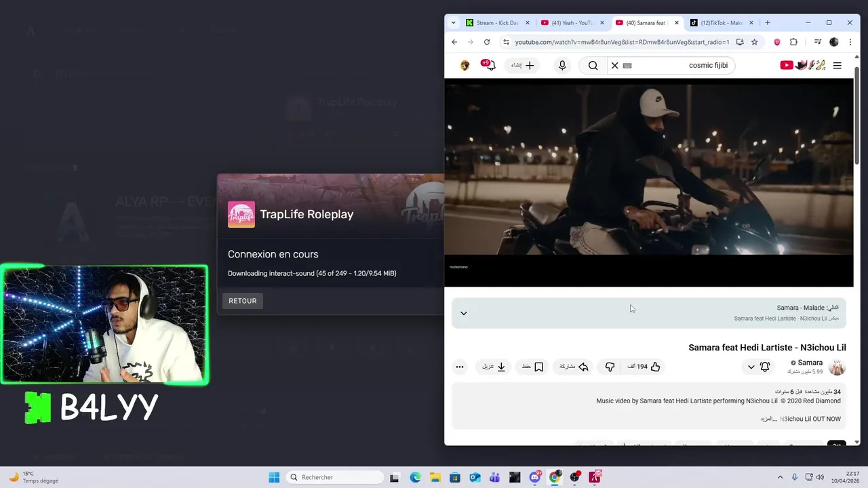Viewport: 868px width, 488px height.
Task: Open Google Chrome from the taskbar
Action: 555,477
